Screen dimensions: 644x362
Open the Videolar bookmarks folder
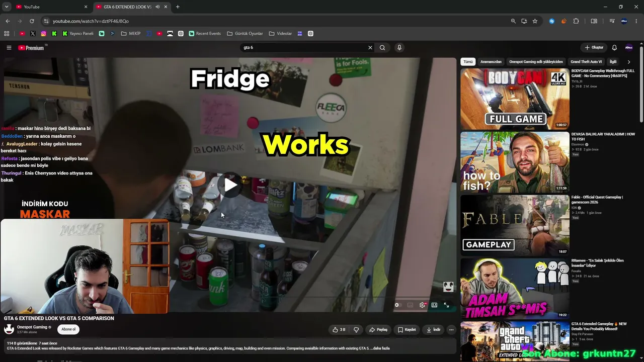[280, 34]
